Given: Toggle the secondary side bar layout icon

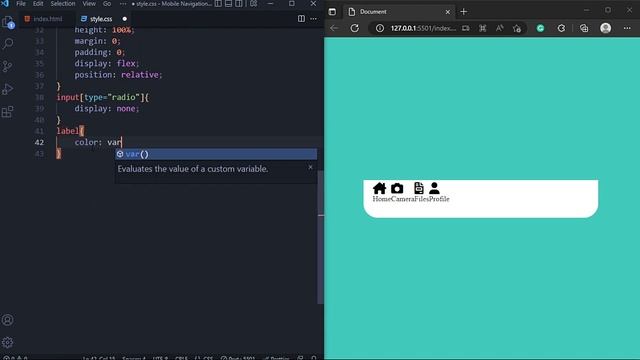Looking at the screenshot, I should [x=239, y=4].
